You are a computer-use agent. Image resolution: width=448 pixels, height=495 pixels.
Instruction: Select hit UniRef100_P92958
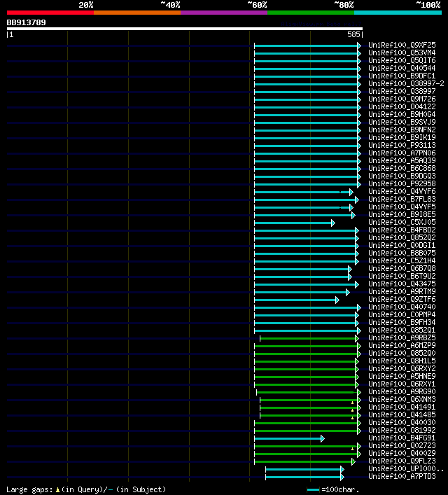click(402, 183)
